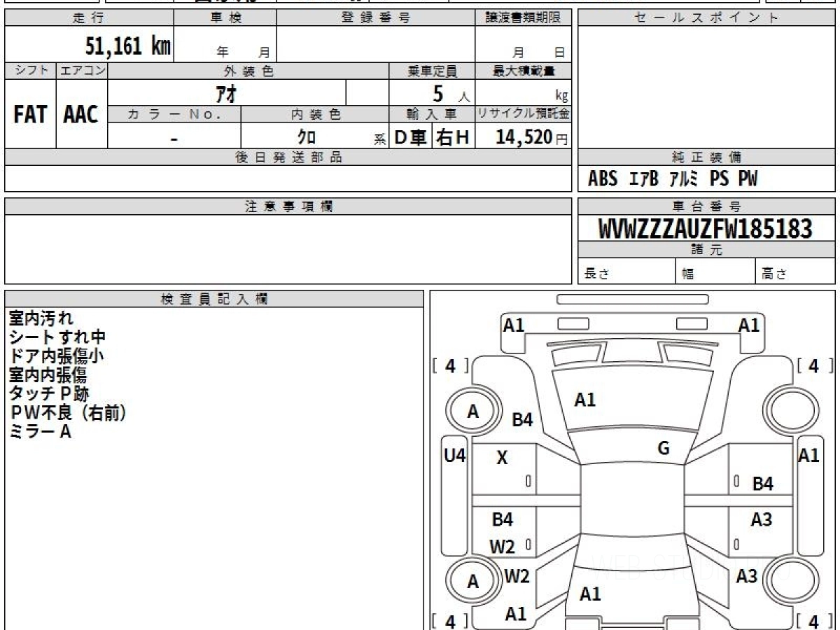840x630 pixels.
Task: Select exterior color value アオ
Action: point(227,93)
